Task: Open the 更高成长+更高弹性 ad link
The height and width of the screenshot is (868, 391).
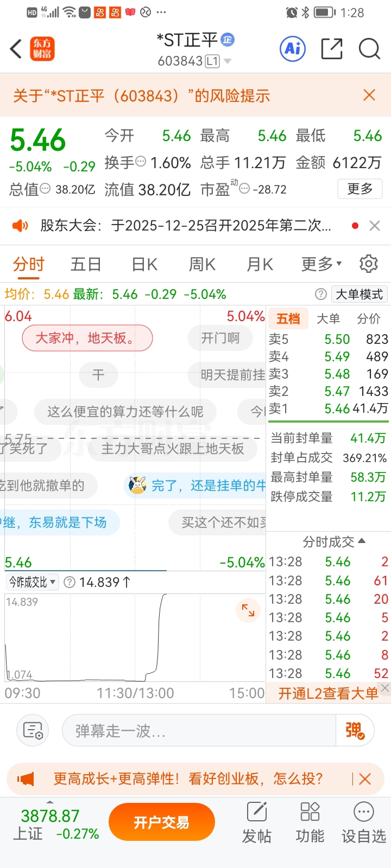Action: [x=188, y=779]
